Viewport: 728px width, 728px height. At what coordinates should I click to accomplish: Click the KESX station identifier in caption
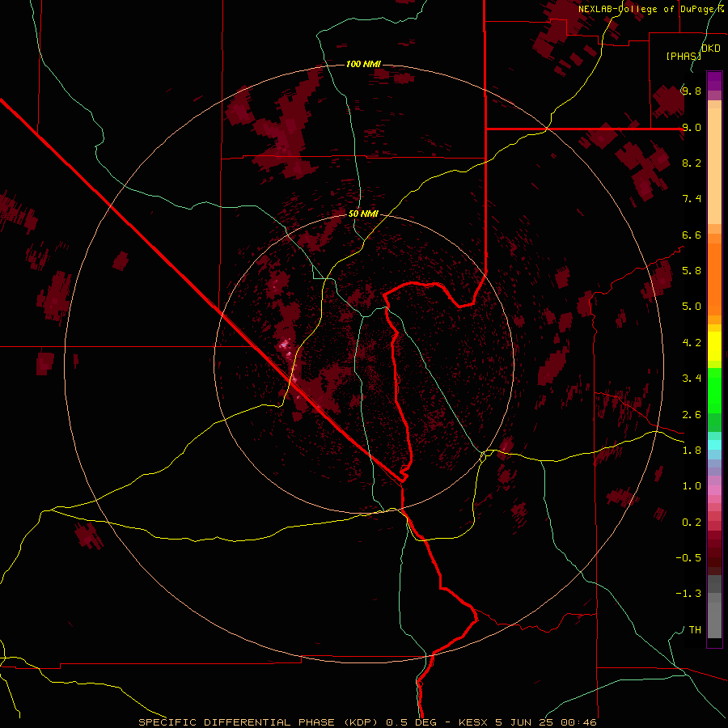(472, 722)
